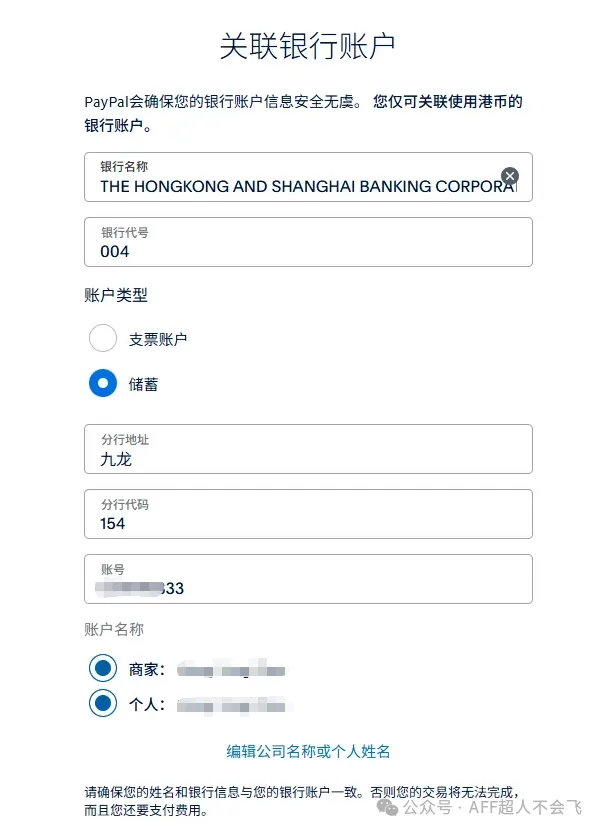Screen dimensions: 601x831
Task: Click the 账户名称 section label
Action: coord(114,629)
